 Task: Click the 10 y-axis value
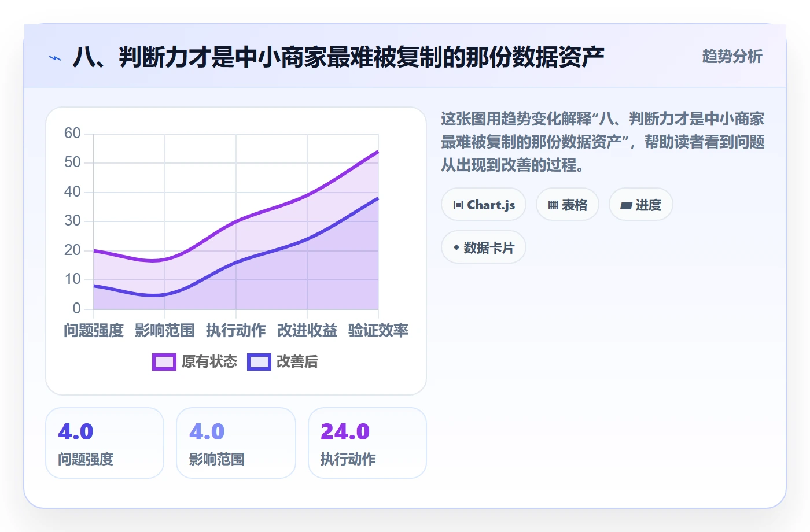point(72,279)
